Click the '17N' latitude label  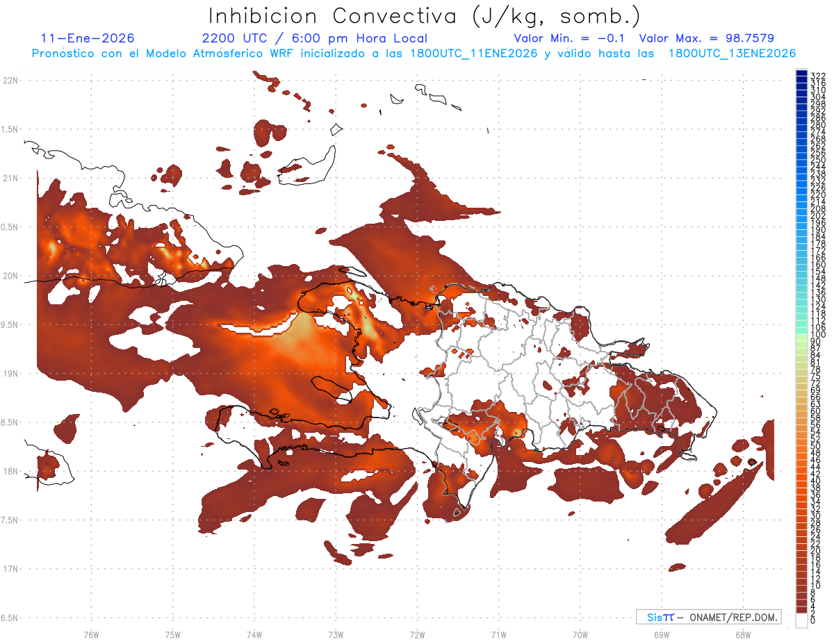pyautogui.click(x=10, y=569)
